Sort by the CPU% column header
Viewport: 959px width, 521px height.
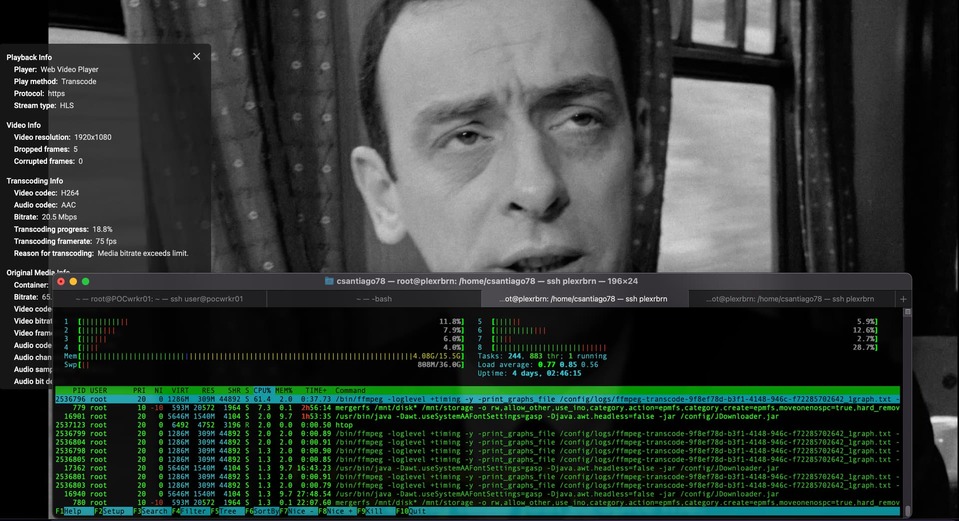[262, 390]
